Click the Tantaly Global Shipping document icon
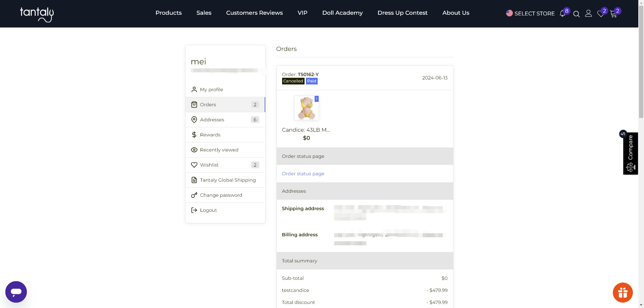 [x=194, y=180]
